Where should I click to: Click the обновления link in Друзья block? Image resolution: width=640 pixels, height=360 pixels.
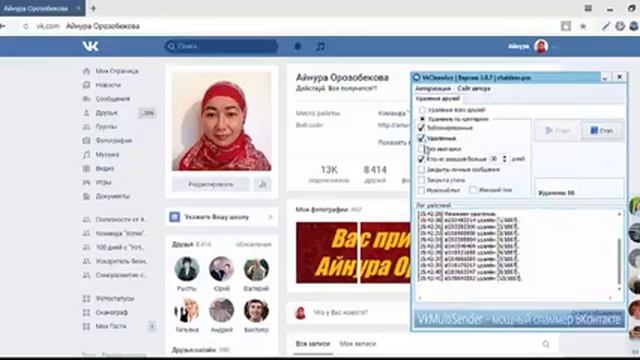(253, 244)
